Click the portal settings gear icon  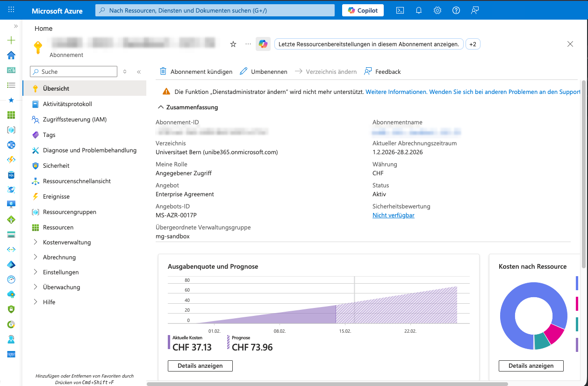pos(437,10)
